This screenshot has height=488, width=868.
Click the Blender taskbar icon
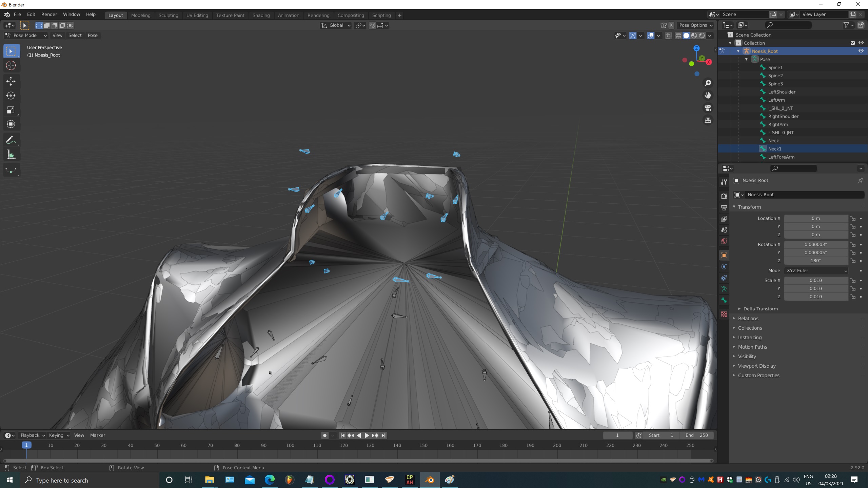[430, 480]
